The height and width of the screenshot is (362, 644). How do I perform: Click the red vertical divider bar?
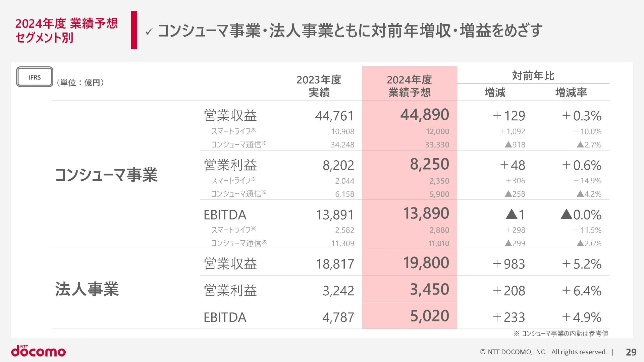tap(134, 30)
